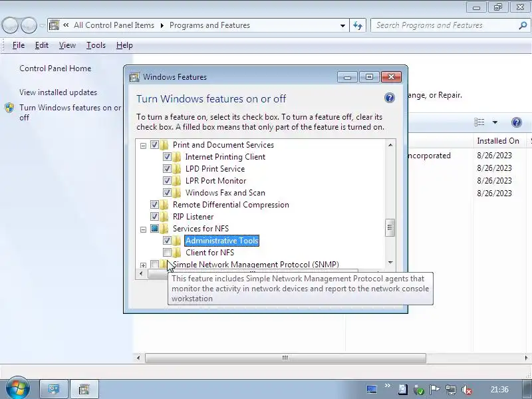Viewport: 532px width, 399px height.
Task: Click All Control Panel Items breadcrumb
Action: (114, 25)
